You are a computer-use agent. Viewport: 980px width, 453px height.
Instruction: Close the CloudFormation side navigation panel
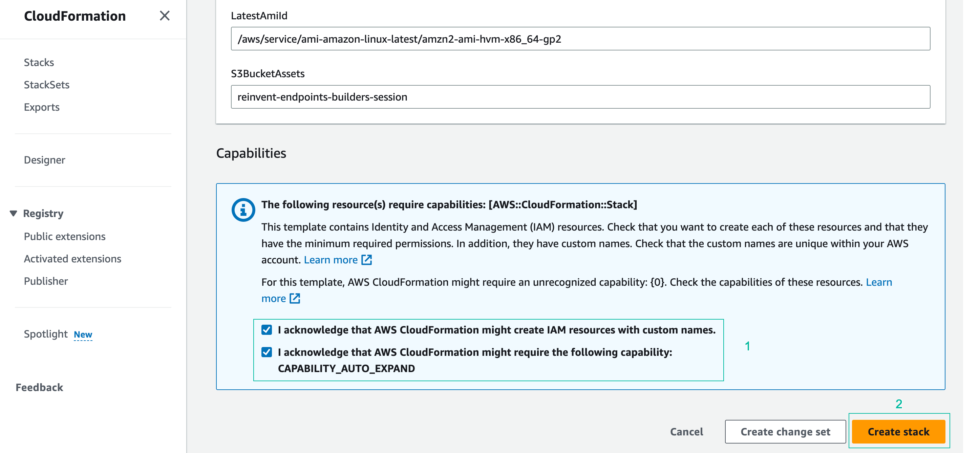pos(164,16)
